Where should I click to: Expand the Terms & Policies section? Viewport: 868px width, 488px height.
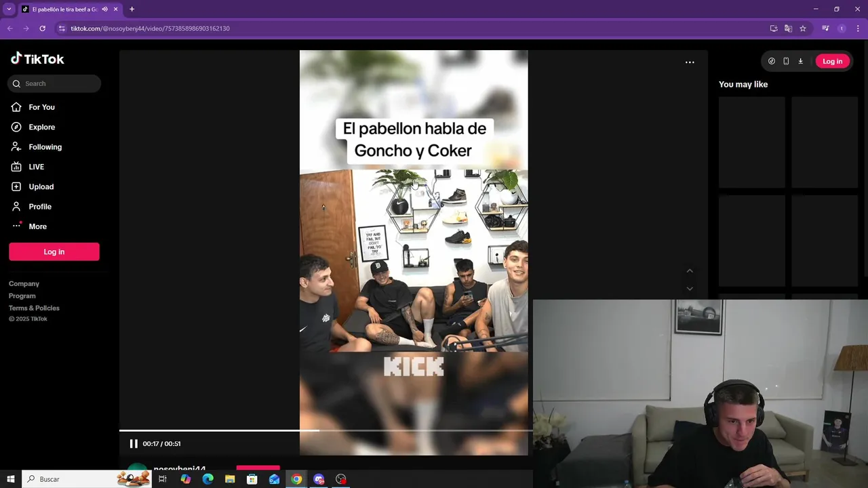pyautogui.click(x=34, y=308)
